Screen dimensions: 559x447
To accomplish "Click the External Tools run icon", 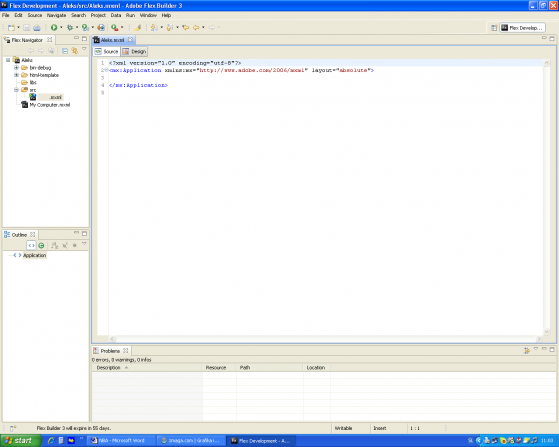I will (x=114, y=27).
